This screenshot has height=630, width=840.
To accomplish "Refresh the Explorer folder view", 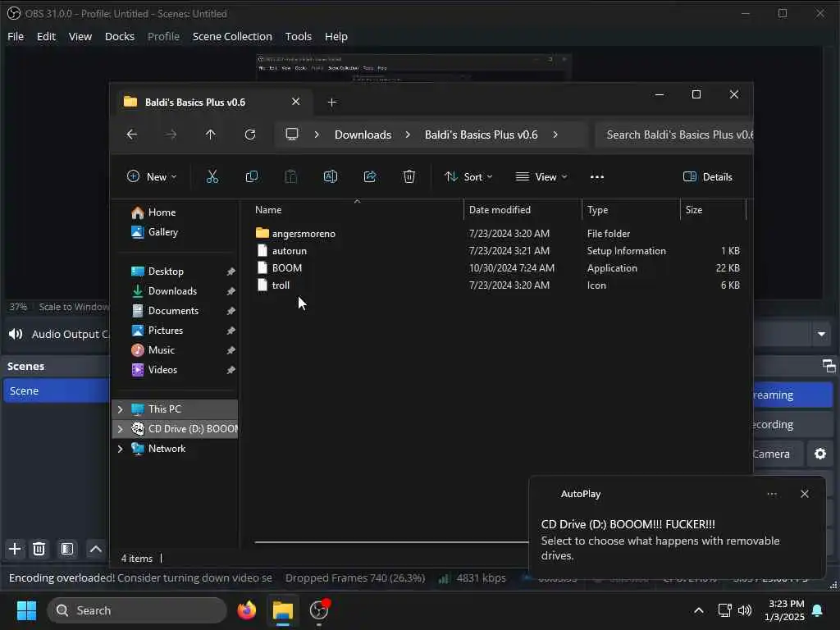I will [x=250, y=135].
